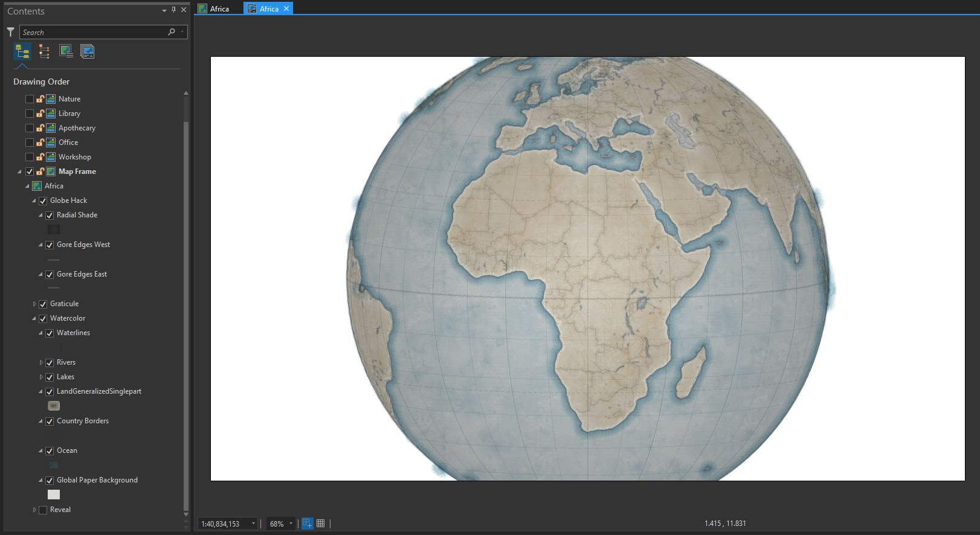Click the lock icon for Workshop element
The image size is (980, 535).
[40, 157]
